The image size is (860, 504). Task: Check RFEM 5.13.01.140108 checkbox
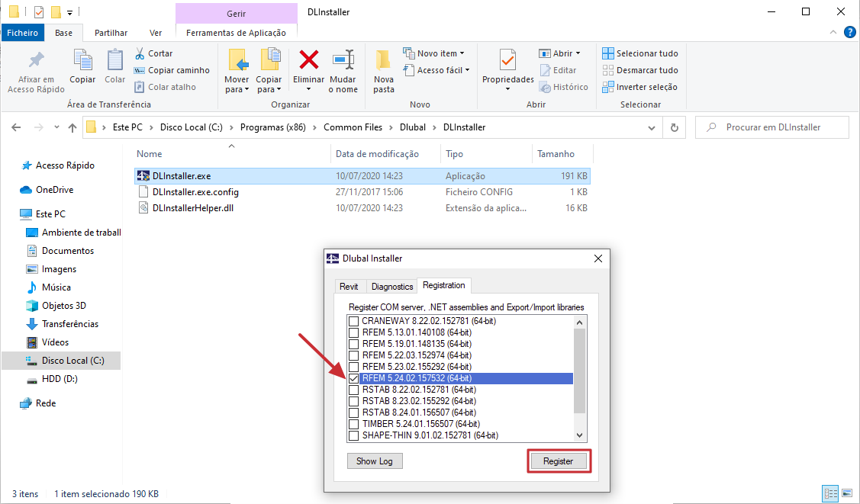tap(354, 332)
